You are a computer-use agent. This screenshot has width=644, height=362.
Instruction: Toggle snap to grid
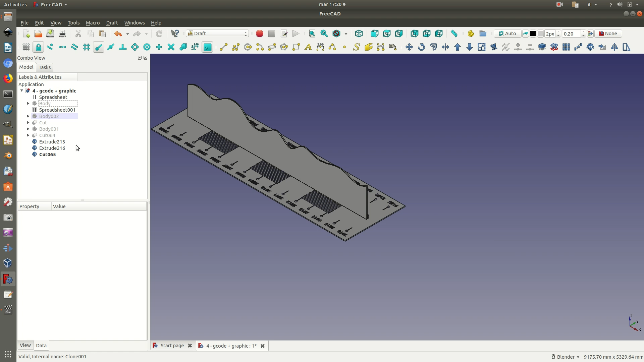87,47
